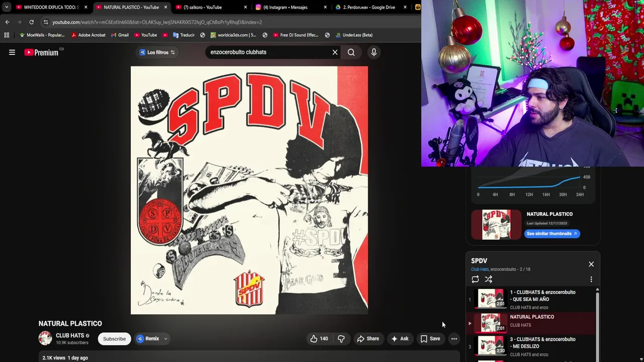Expand the Remix dropdown arrow
This screenshot has width=644, height=362.
click(166, 339)
